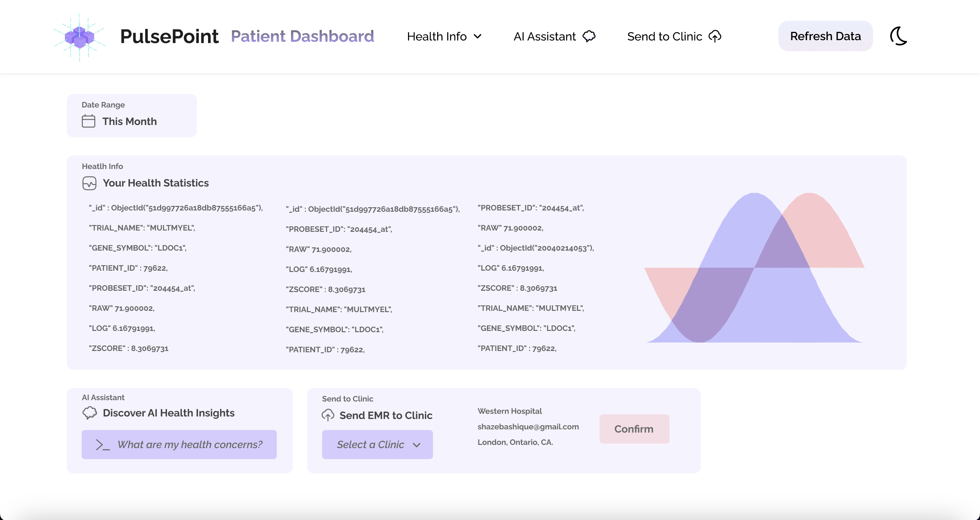
Task: Open the This Month date range selector
Action: (129, 121)
